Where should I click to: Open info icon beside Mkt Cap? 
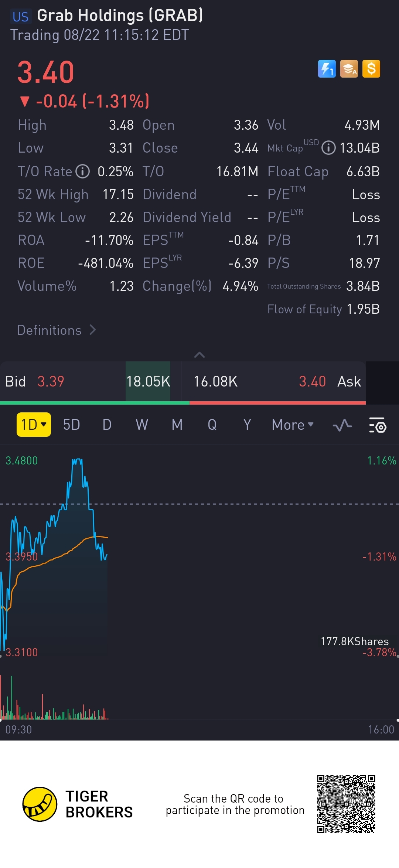pos(328,148)
